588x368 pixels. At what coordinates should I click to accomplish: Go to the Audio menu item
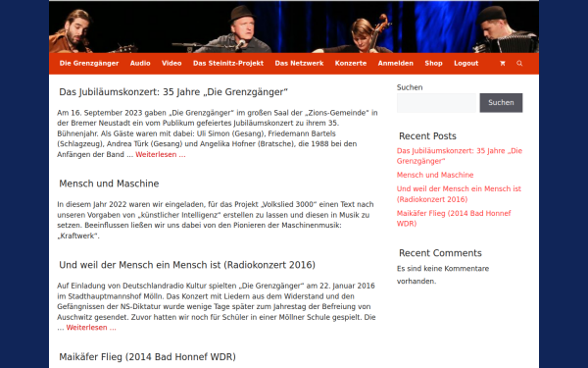[x=140, y=64]
